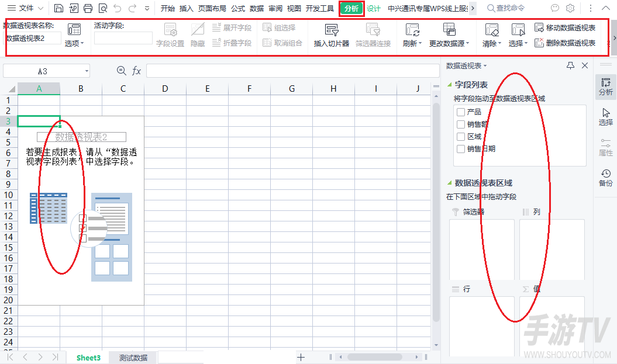
Task: Go to first sheet navigation arrow
Action: coord(10,357)
